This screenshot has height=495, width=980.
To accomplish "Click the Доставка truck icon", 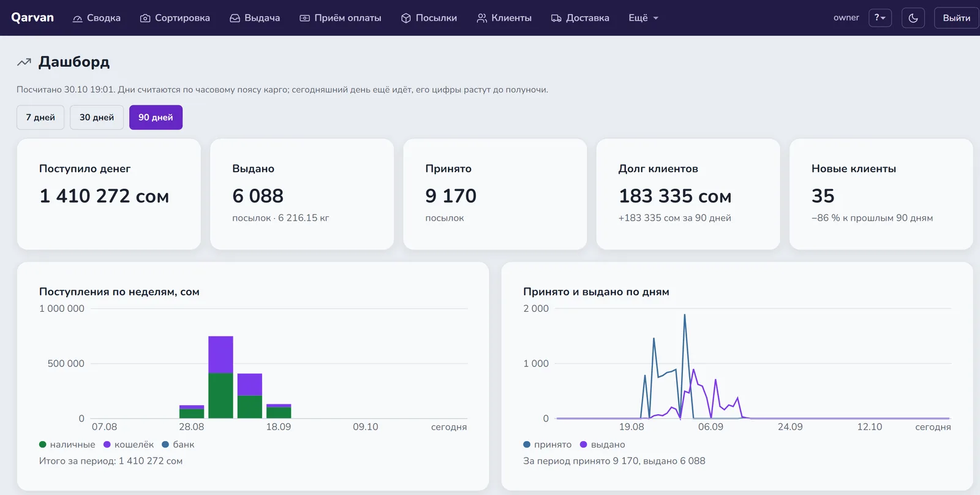I will tap(556, 18).
